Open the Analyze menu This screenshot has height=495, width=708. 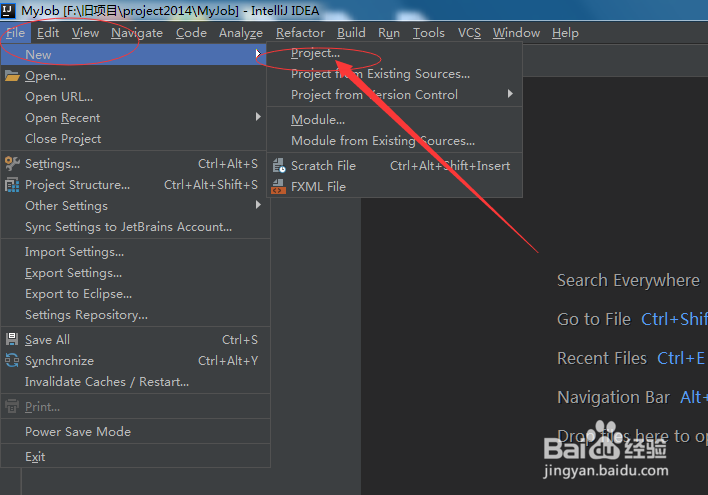click(241, 33)
